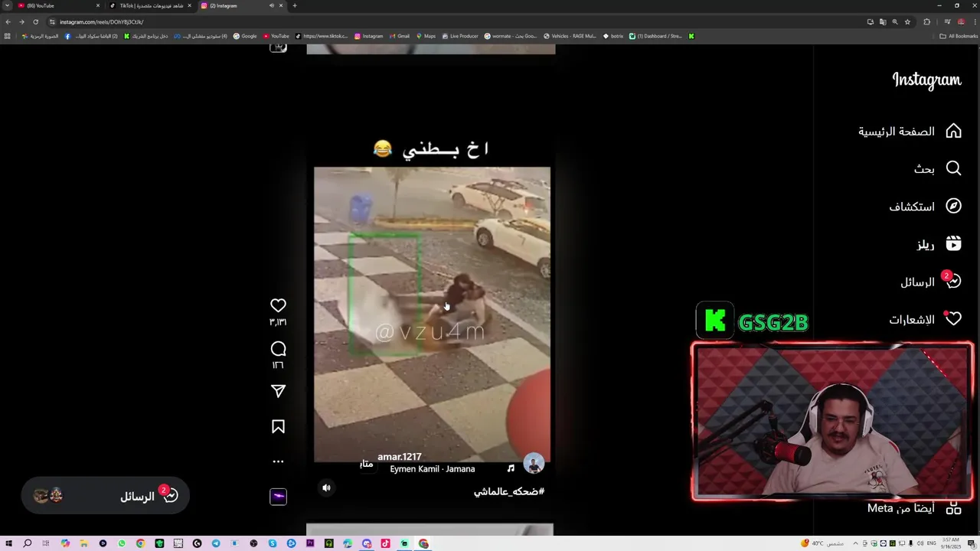
Task: Open a new browser tab
Action: 295,5
